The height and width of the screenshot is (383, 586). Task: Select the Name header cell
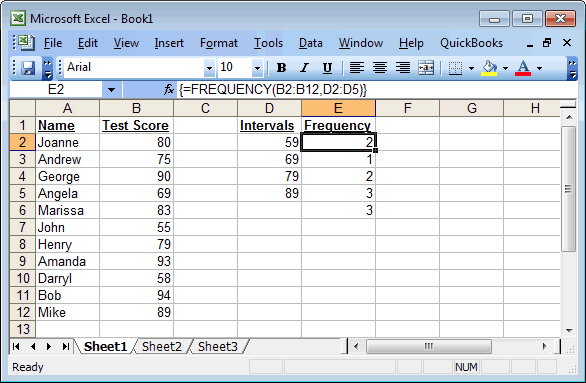67,125
